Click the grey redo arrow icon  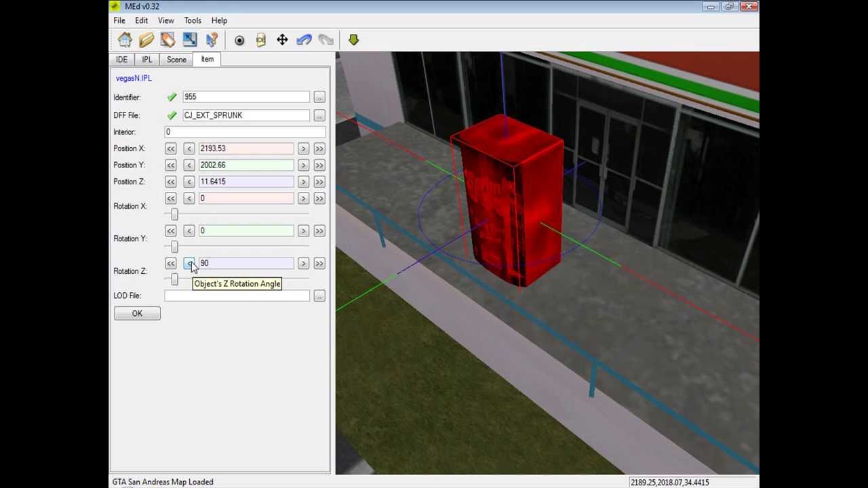click(325, 40)
